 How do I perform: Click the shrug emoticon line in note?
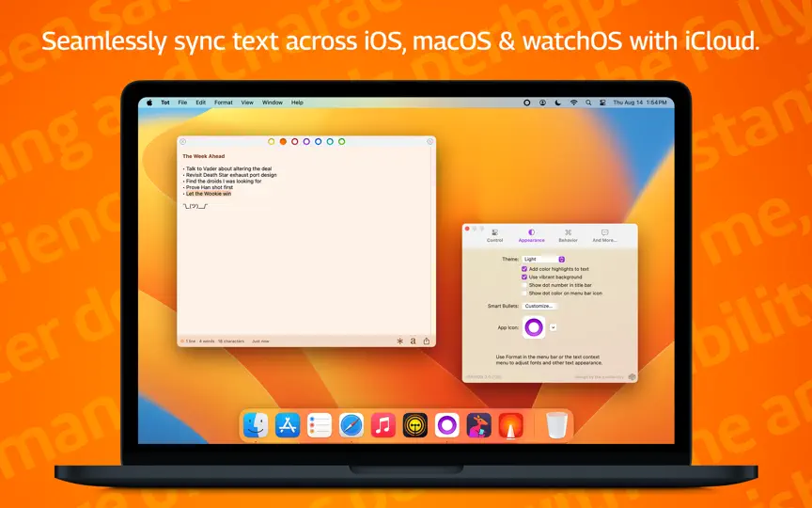pyautogui.click(x=195, y=206)
